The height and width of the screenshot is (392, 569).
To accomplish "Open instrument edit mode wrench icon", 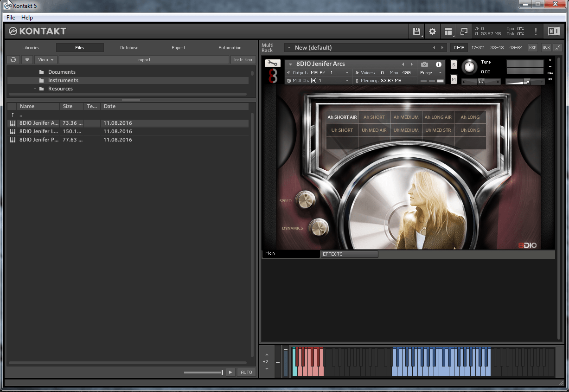I will coord(273,64).
